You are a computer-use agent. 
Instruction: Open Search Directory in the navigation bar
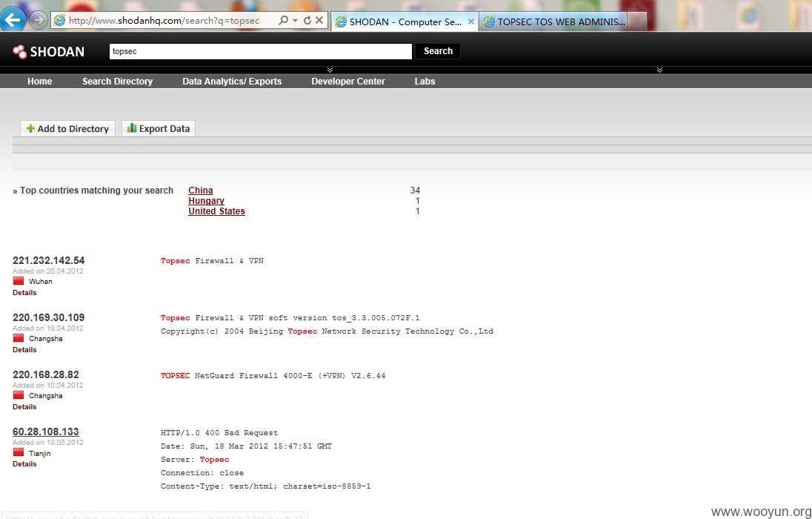(118, 82)
